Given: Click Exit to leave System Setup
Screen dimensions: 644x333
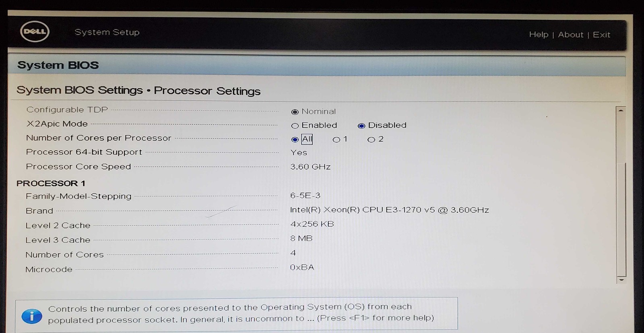Looking at the screenshot, I should click(x=601, y=35).
